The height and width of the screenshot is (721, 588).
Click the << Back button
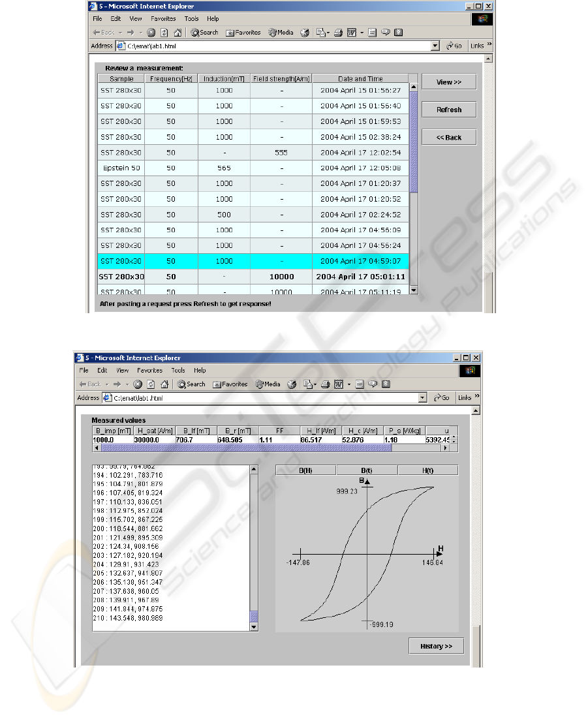pyautogui.click(x=449, y=138)
